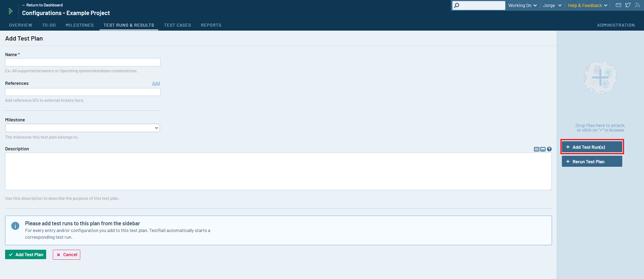
Task: Click the Add link beside References
Action: pyautogui.click(x=156, y=83)
